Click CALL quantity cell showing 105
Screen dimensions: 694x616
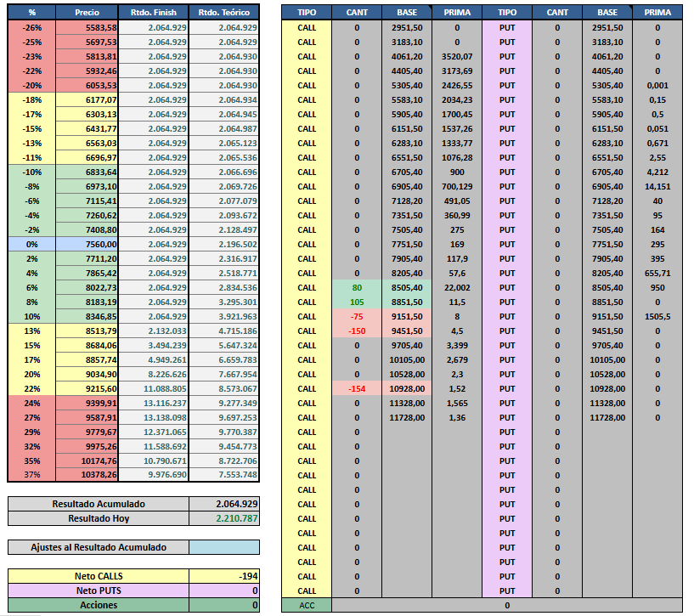[x=357, y=302]
